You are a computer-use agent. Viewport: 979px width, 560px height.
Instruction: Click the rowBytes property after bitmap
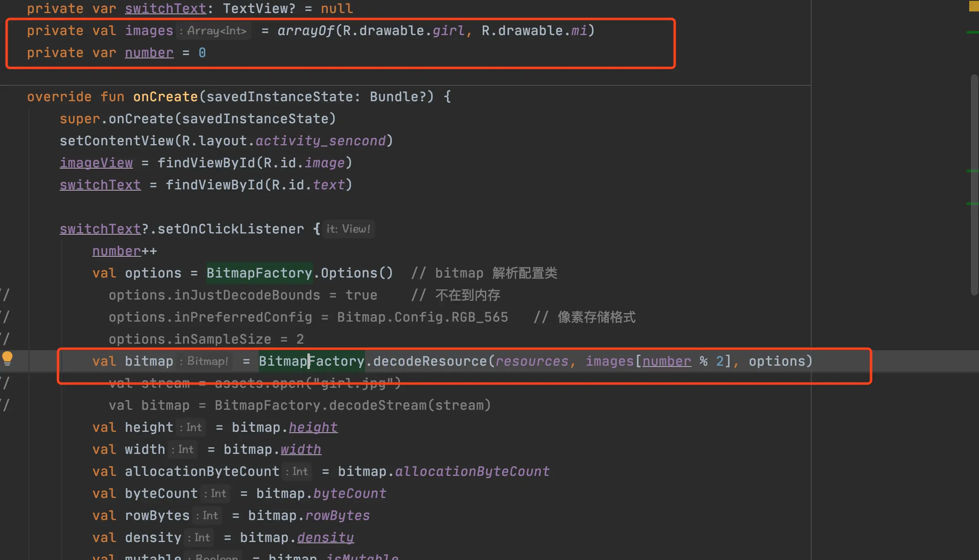point(337,516)
